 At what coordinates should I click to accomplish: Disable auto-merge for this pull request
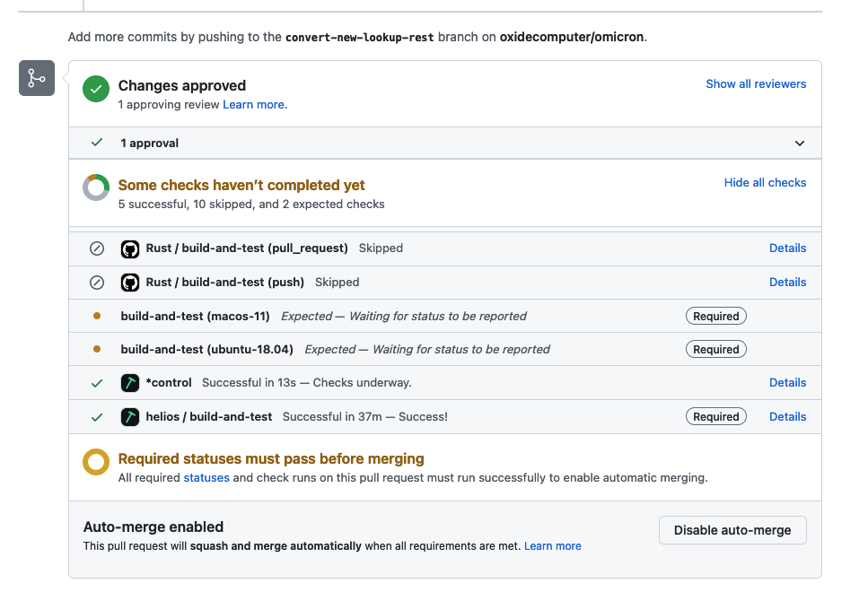tap(732, 530)
